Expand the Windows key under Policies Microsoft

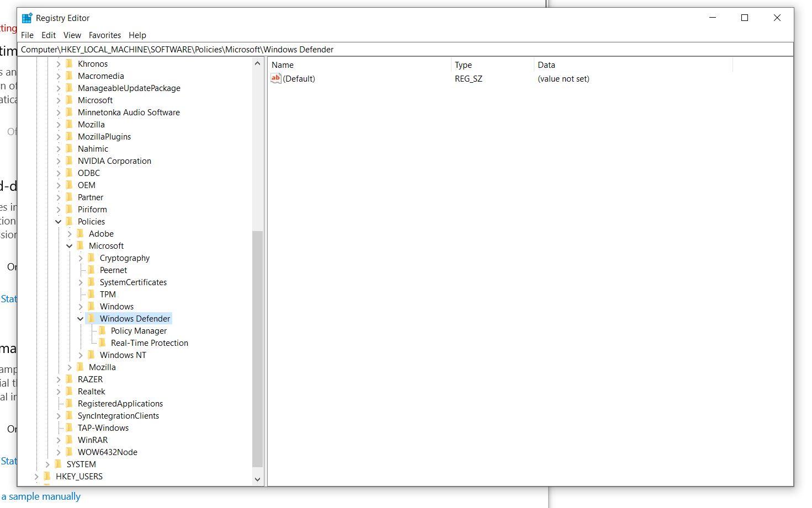click(81, 306)
